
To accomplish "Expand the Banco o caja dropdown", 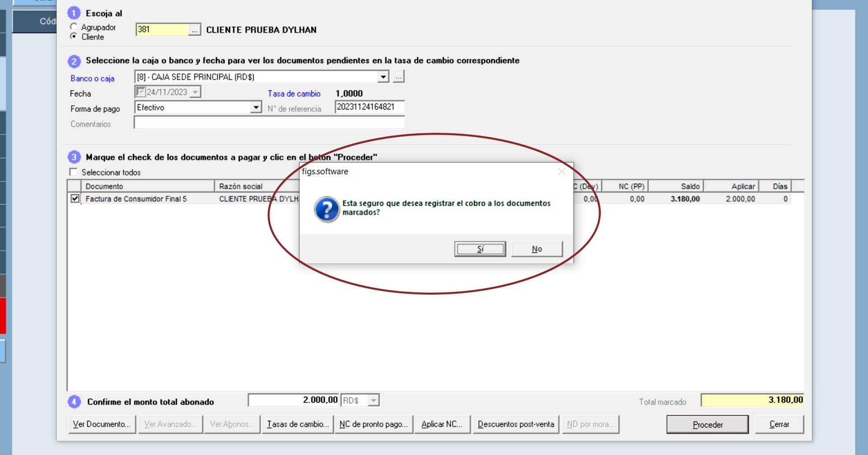I will tap(383, 77).
